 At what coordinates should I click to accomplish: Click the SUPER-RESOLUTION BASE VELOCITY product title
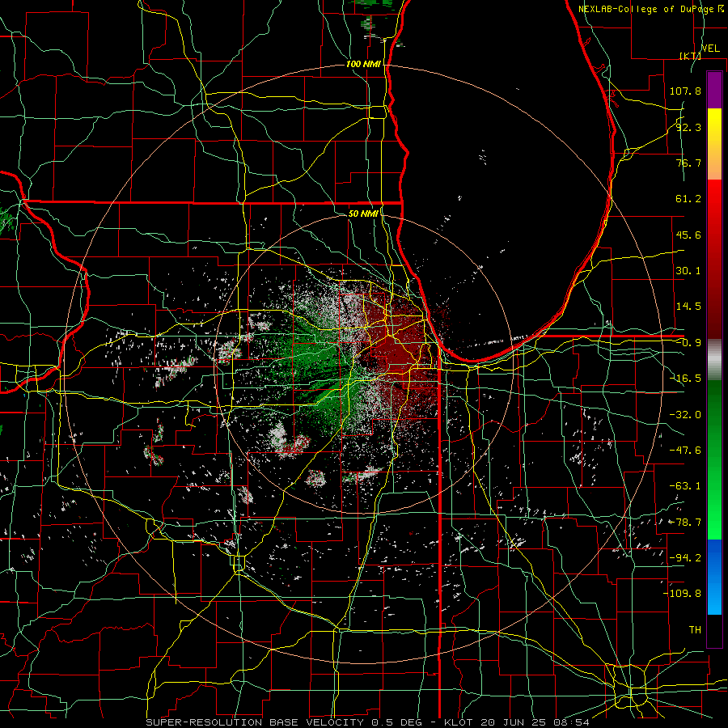coord(255,722)
